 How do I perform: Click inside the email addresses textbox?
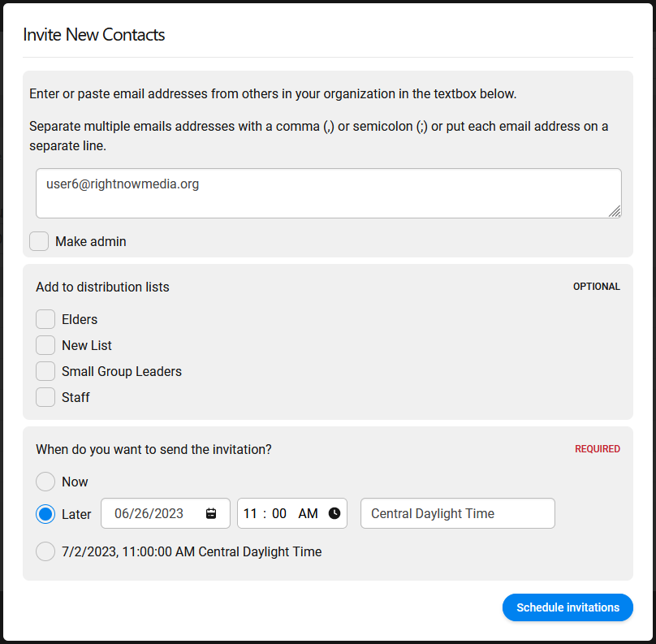point(328,193)
